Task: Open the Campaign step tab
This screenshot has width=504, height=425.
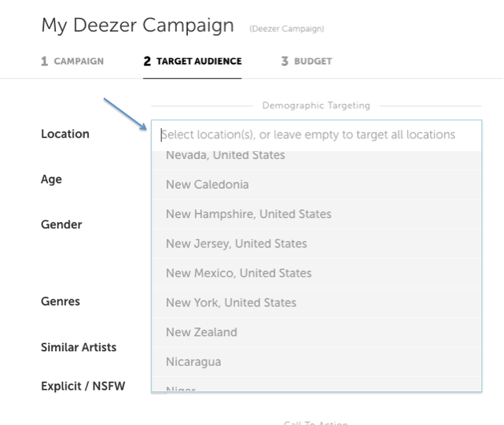Action: [72, 61]
